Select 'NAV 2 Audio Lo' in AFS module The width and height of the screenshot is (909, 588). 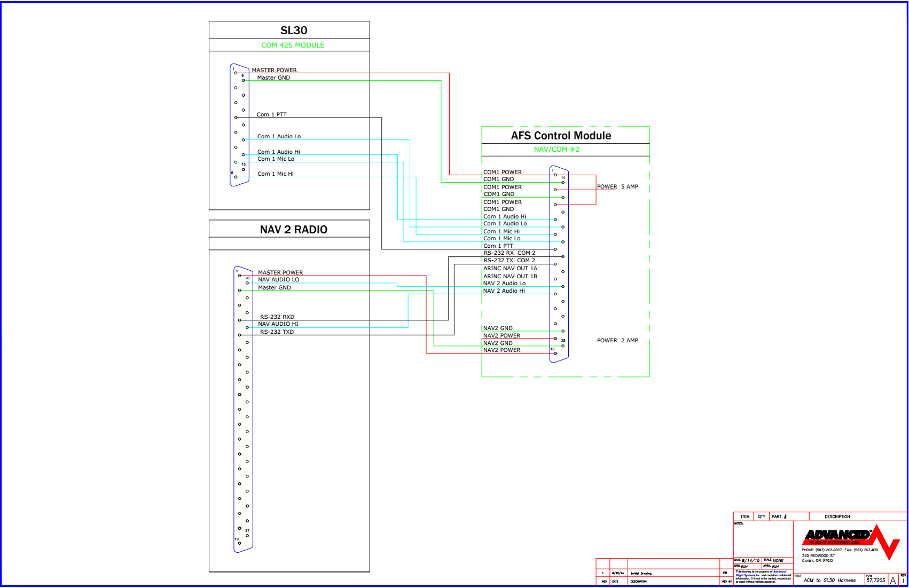(x=504, y=283)
